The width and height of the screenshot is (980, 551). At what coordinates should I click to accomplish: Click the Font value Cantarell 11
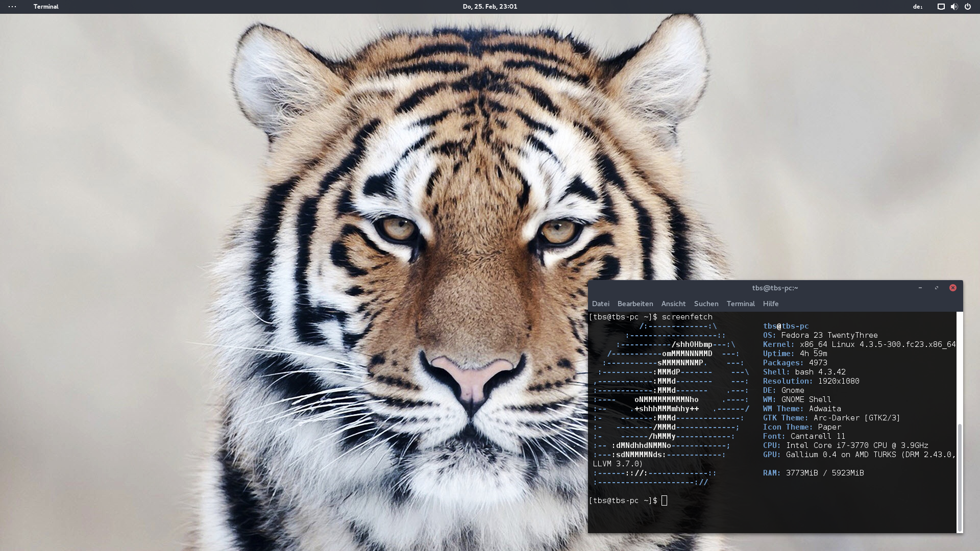click(x=818, y=436)
